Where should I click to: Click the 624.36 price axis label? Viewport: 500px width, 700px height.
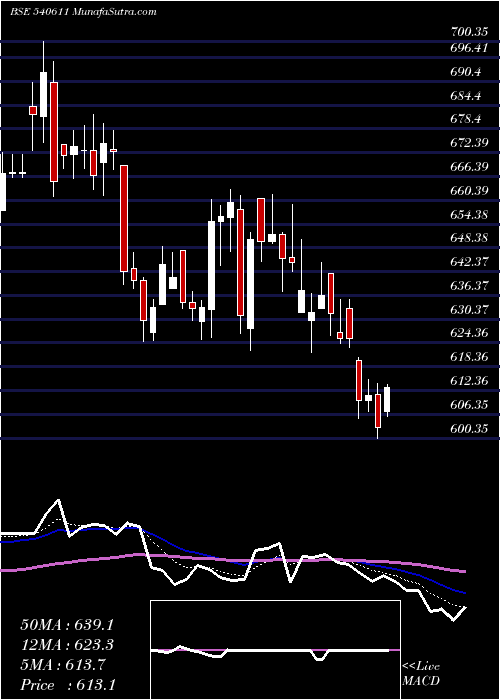[469, 333]
